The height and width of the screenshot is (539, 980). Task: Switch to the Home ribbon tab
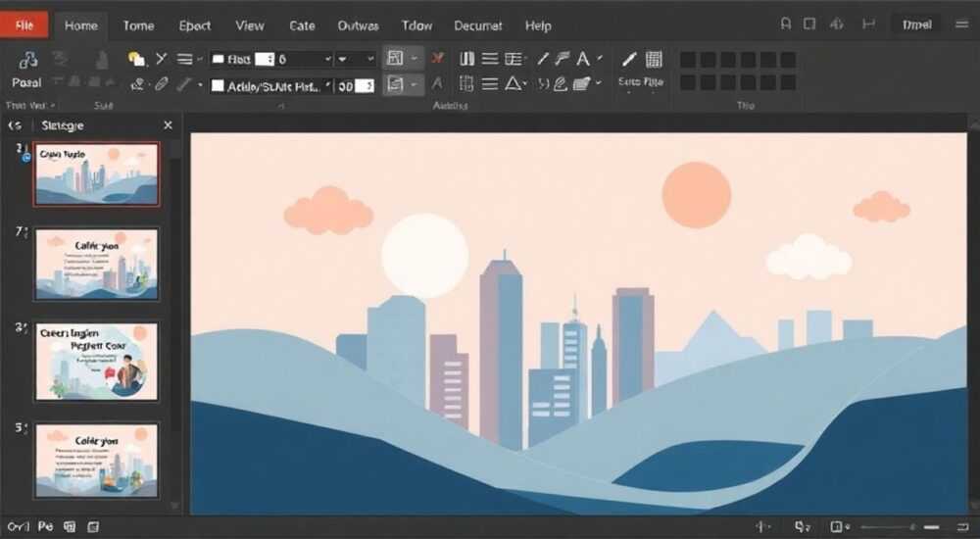(x=80, y=25)
